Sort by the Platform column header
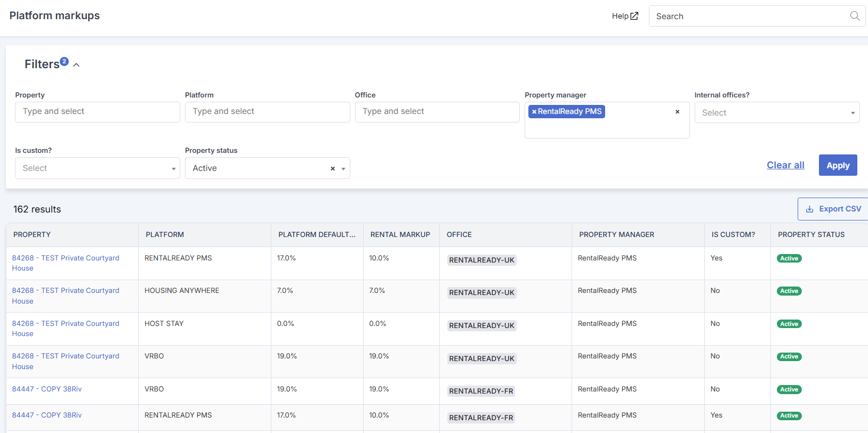The image size is (868, 433). tap(165, 234)
